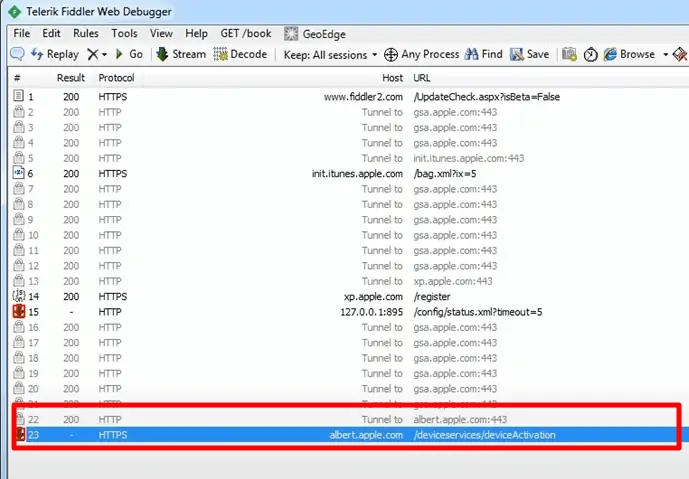Select albert.apple.com host in session 23
689x479 pixels.
coord(366,435)
